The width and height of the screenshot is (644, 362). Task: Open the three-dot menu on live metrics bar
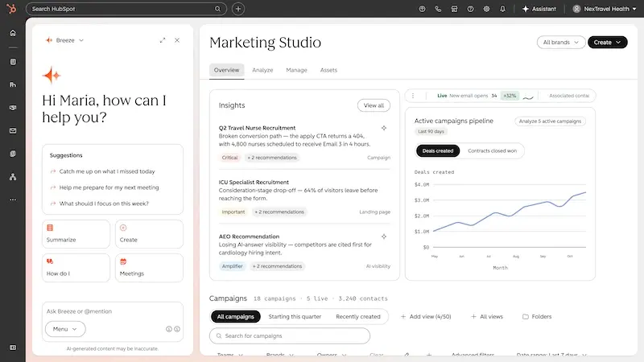(x=413, y=96)
